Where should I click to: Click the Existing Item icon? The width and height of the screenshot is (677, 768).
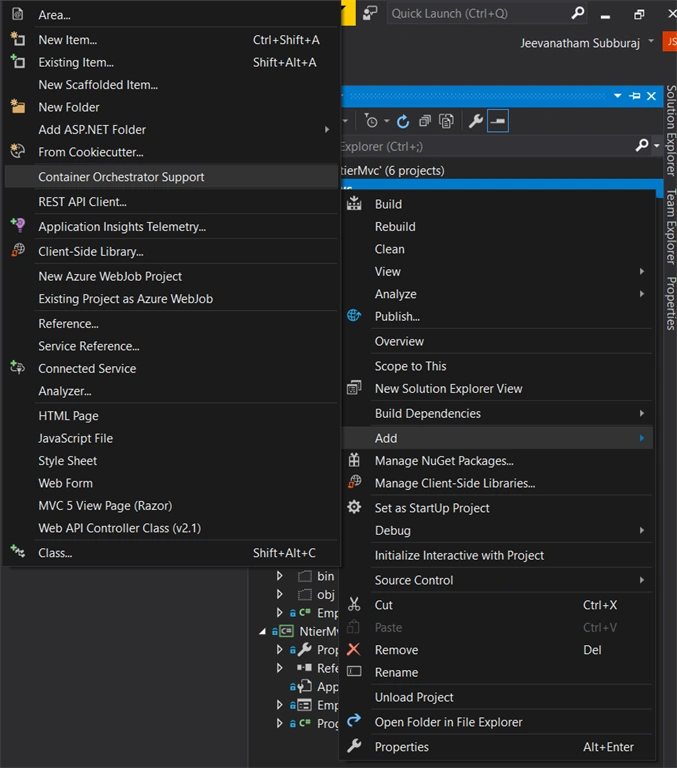pos(18,61)
